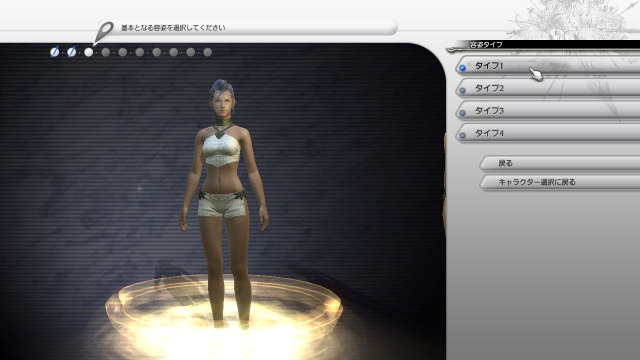This screenshot has width=640, height=360.
Task: Select the last tenth step dot
Action: (x=208, y=52)
